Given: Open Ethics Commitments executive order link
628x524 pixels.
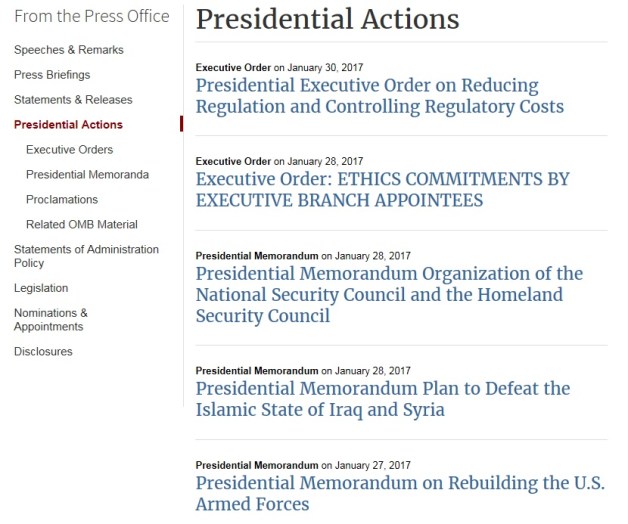Looking at the screenshot, I should coord(382,190).
